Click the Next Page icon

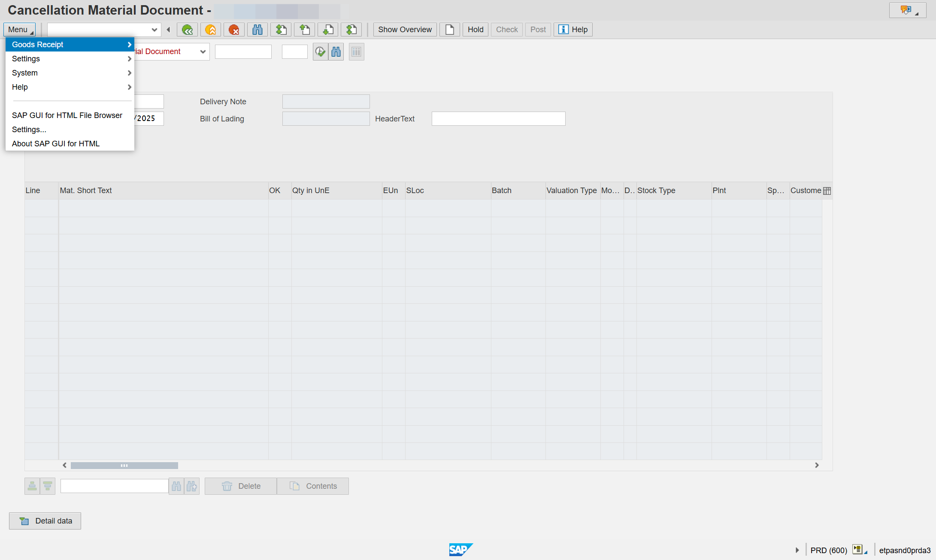328,30
